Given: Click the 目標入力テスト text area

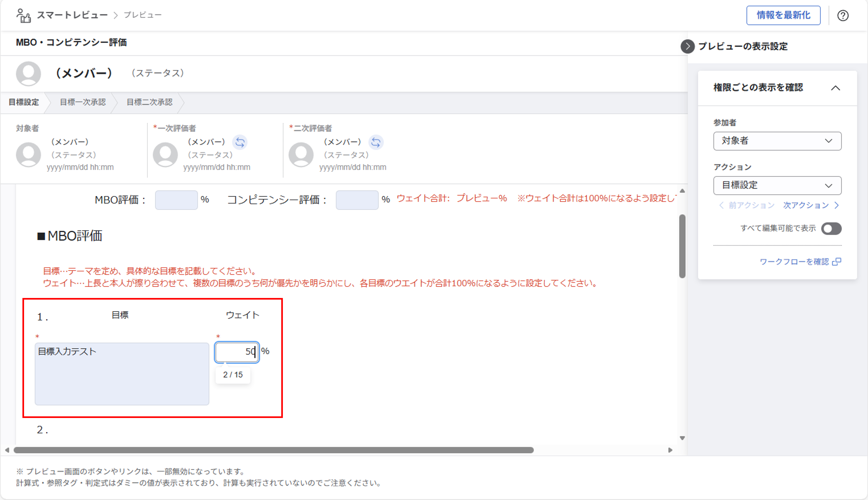Looking at the screenshot, I should (x=122, y=374).
